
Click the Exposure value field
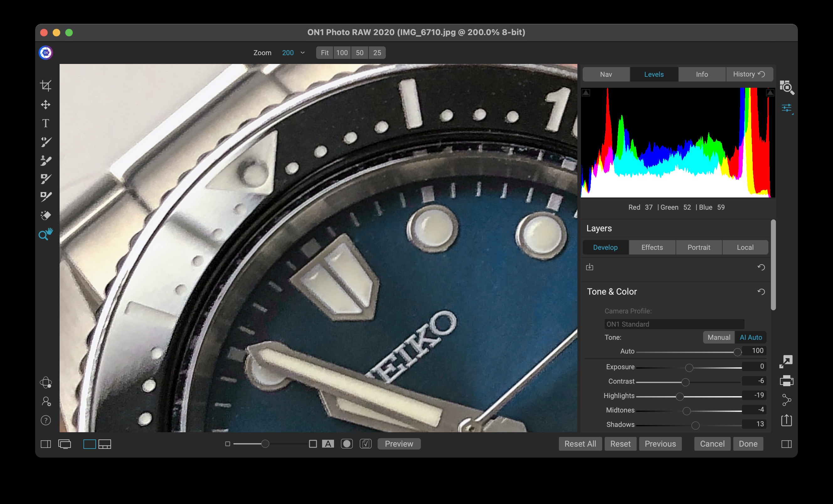point(754,366)
